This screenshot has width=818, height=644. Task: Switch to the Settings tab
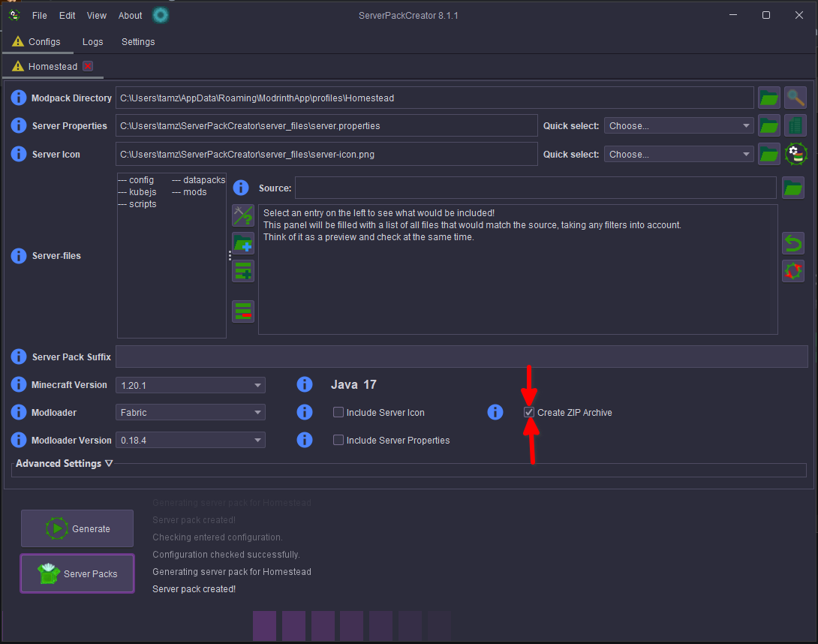tap(138, 42)
